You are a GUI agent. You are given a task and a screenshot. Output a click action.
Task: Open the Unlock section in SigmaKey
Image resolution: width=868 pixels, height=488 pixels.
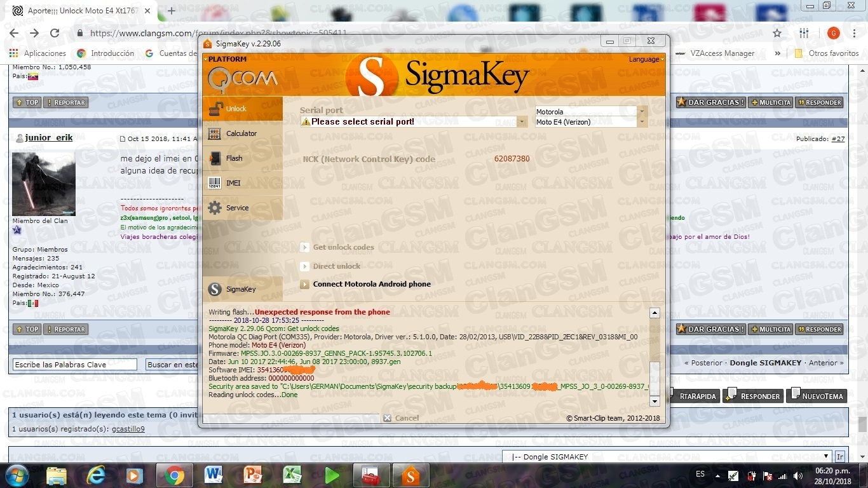click(x=242, y=109)
